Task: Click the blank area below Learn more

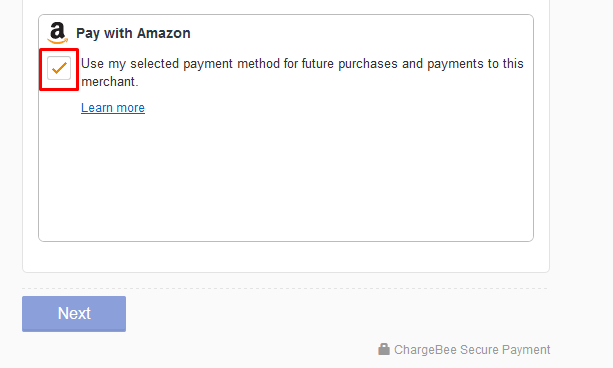Action: (x=286, y=176)
